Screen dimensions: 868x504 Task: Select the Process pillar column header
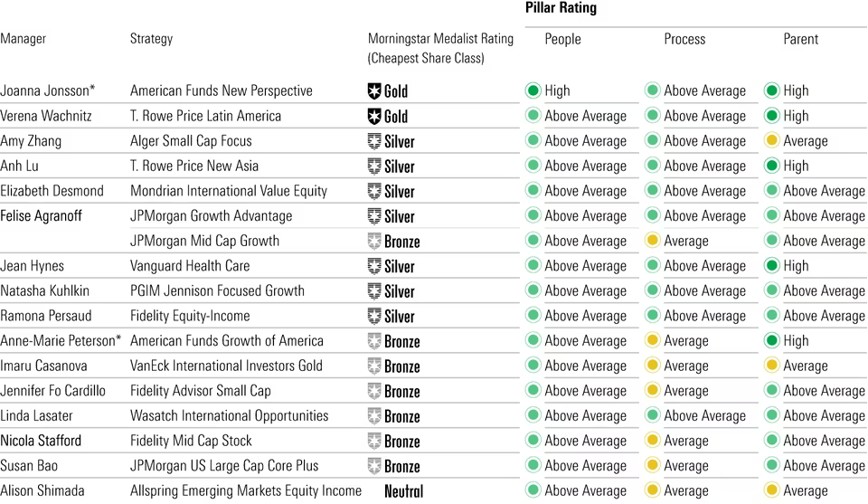[x=685, y=39]
